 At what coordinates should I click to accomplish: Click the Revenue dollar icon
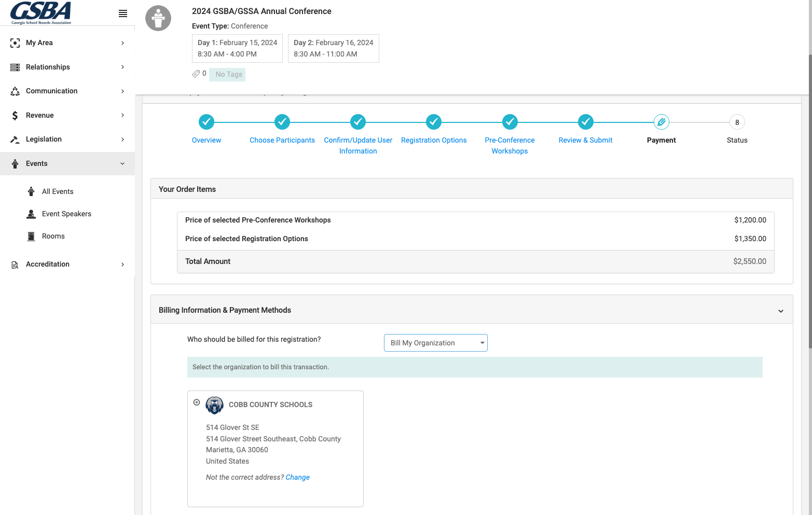(15, 116)
